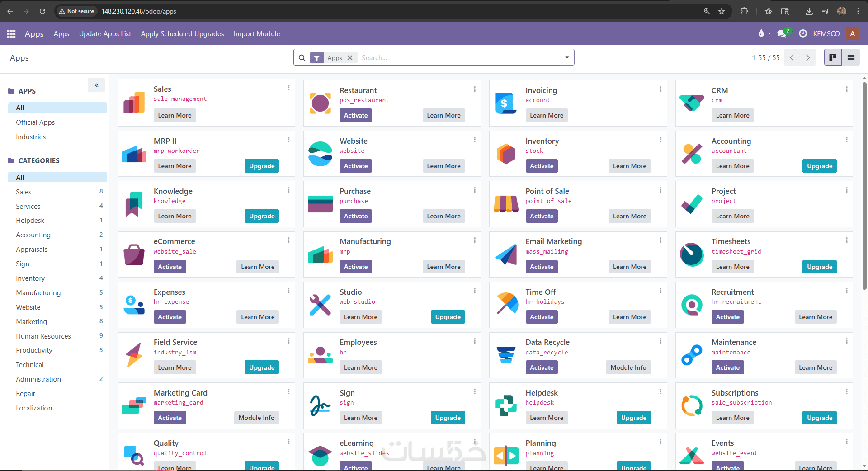Open the Expenses card options menu
This screenshot has height=471, width=868.
[x=288, y=290]
